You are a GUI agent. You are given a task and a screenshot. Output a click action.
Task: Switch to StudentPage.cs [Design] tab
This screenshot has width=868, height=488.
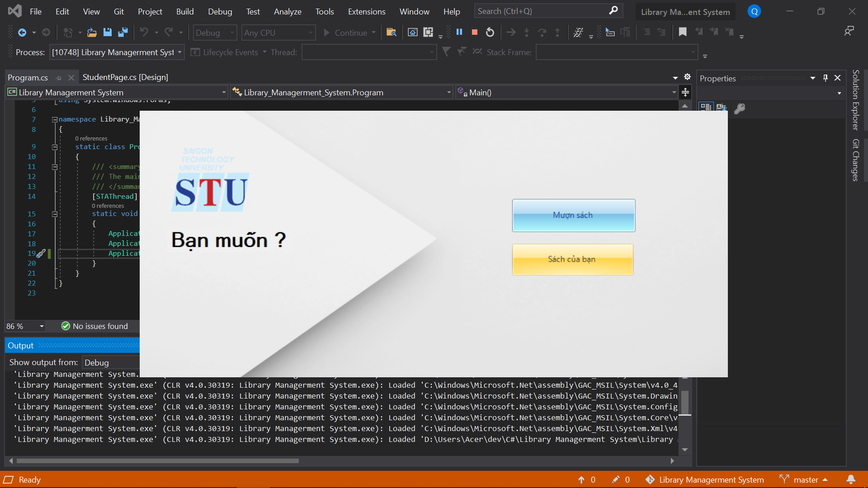tap(125, 77)
